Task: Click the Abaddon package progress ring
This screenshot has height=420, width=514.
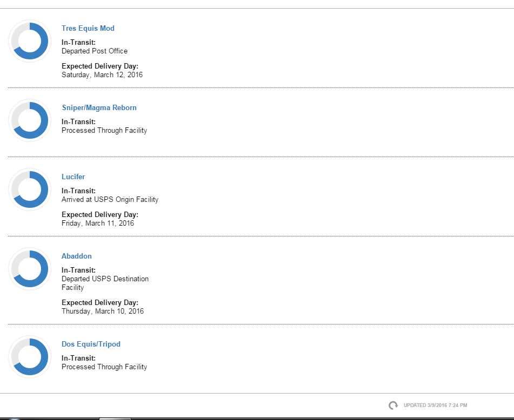Action: pos(30,269)
